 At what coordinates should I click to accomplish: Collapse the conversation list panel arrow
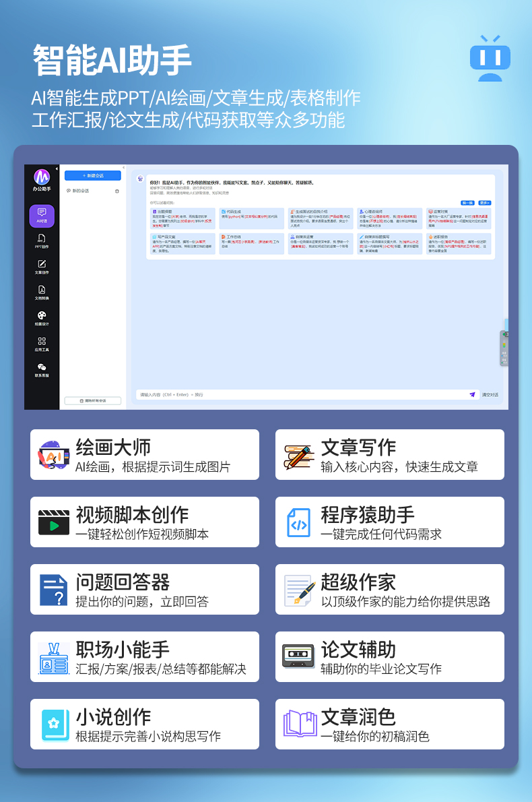[x=123, y=168]
